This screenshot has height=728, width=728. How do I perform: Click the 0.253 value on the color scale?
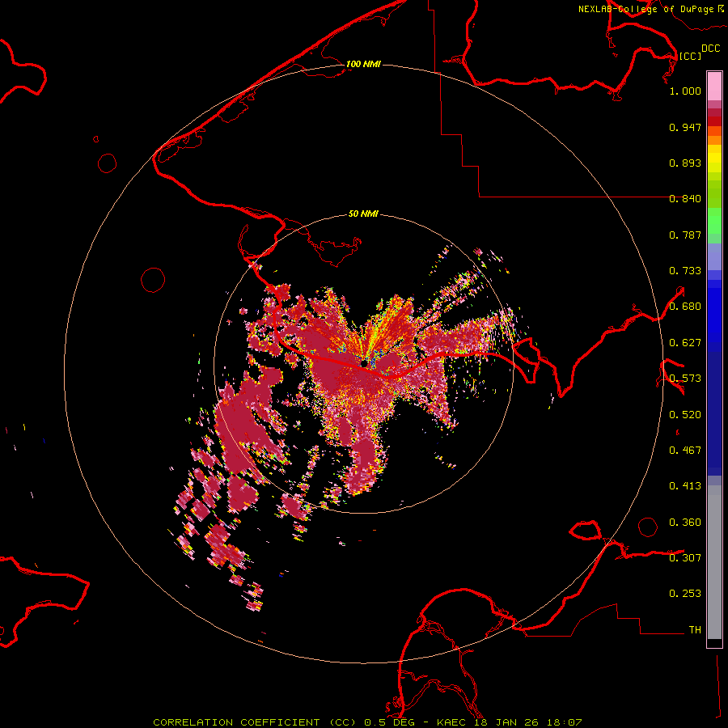[685, 594]
